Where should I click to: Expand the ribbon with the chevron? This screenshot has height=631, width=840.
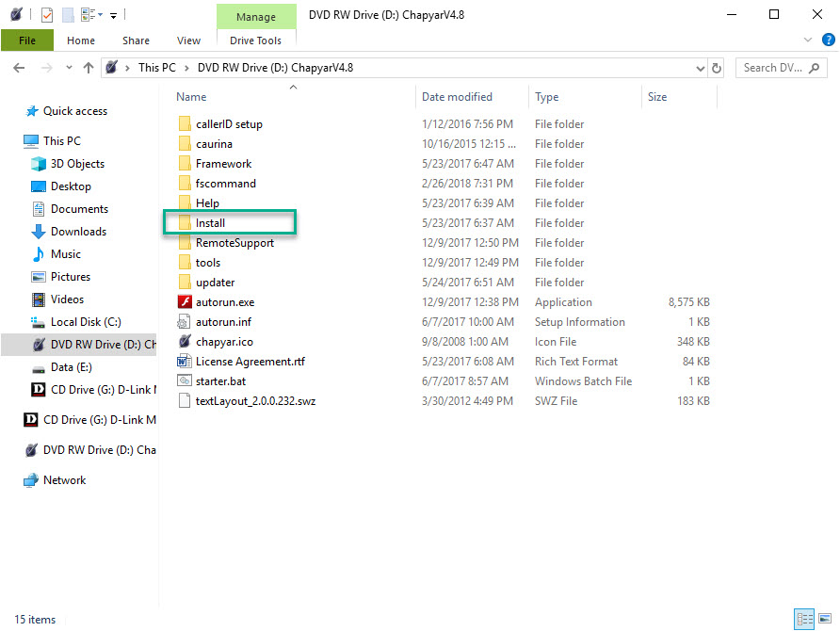click(x=807, y=40)
